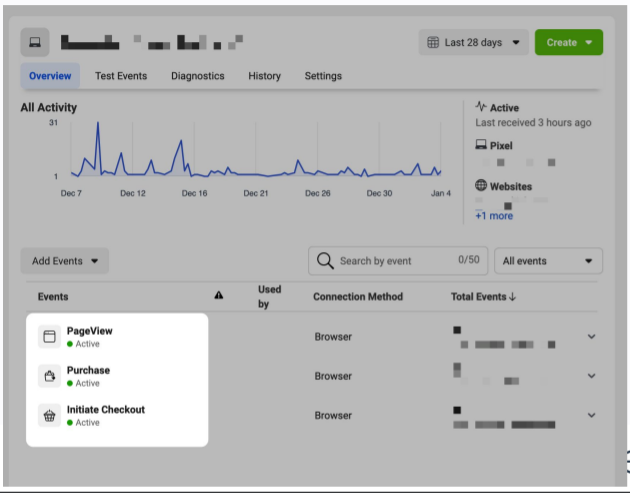Select the PageView event name

coord(90,331)
